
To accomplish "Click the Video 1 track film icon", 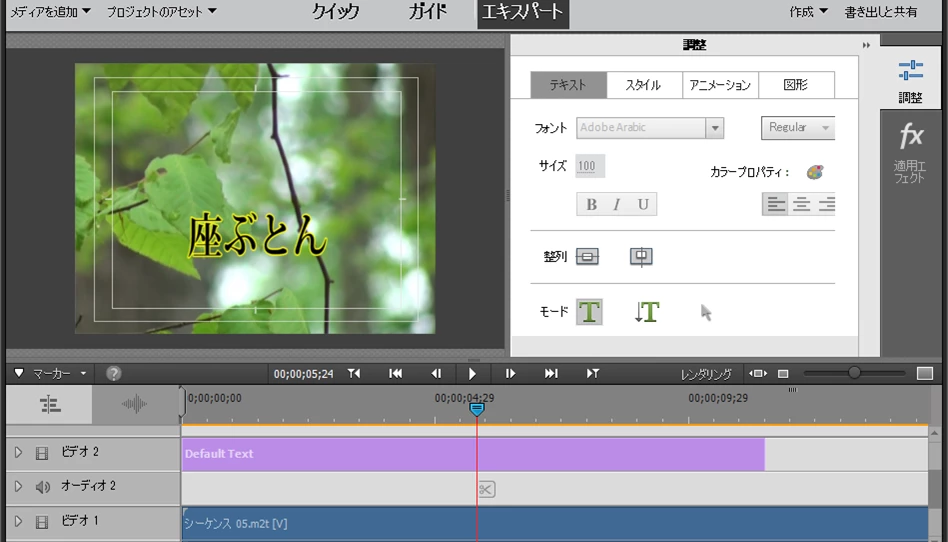I will pyautogui.click(x=42, y=521).
